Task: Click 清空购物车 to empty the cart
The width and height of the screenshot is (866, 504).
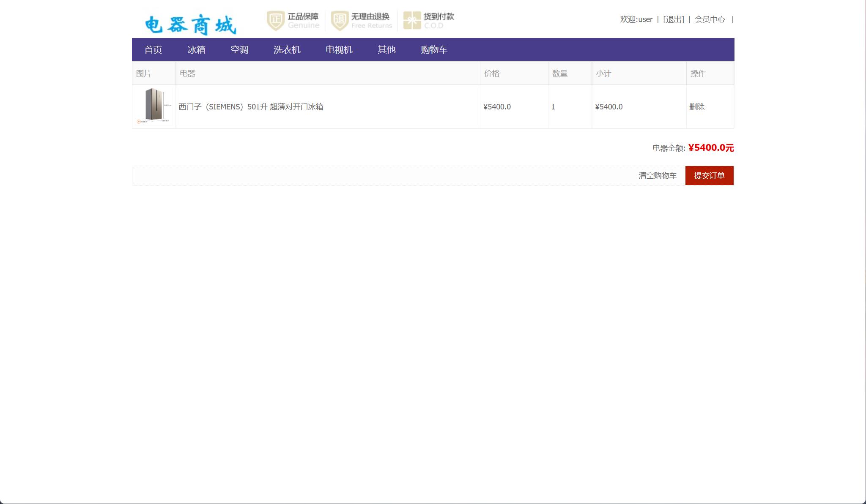Action: pos(657,175)
